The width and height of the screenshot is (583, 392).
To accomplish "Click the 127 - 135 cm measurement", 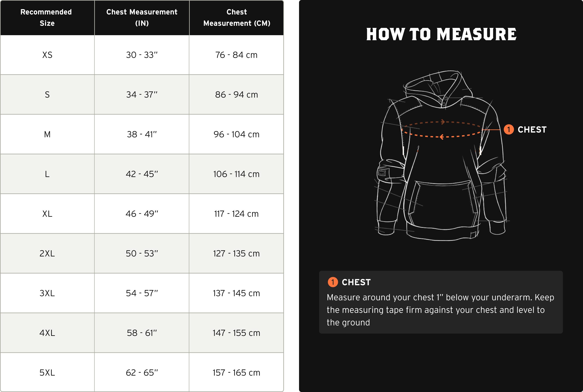I will 236,254.
